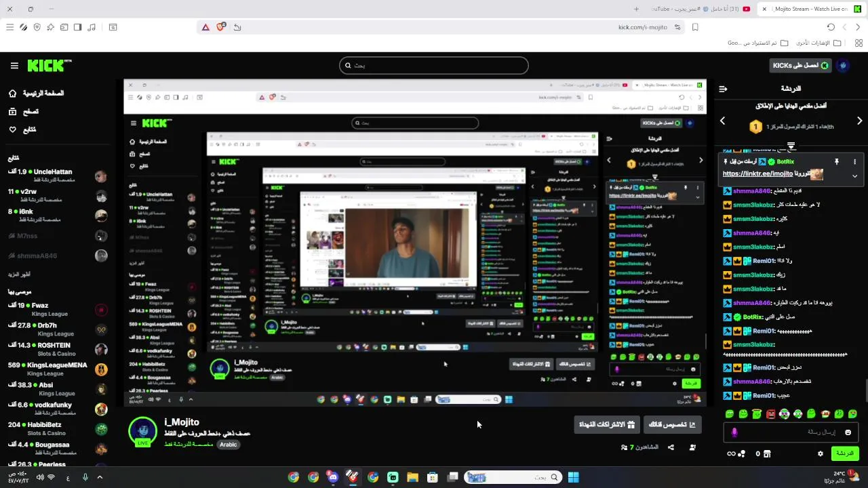
Task: Open Drb7h recommended channel
Action: click(x=57, y=329)
